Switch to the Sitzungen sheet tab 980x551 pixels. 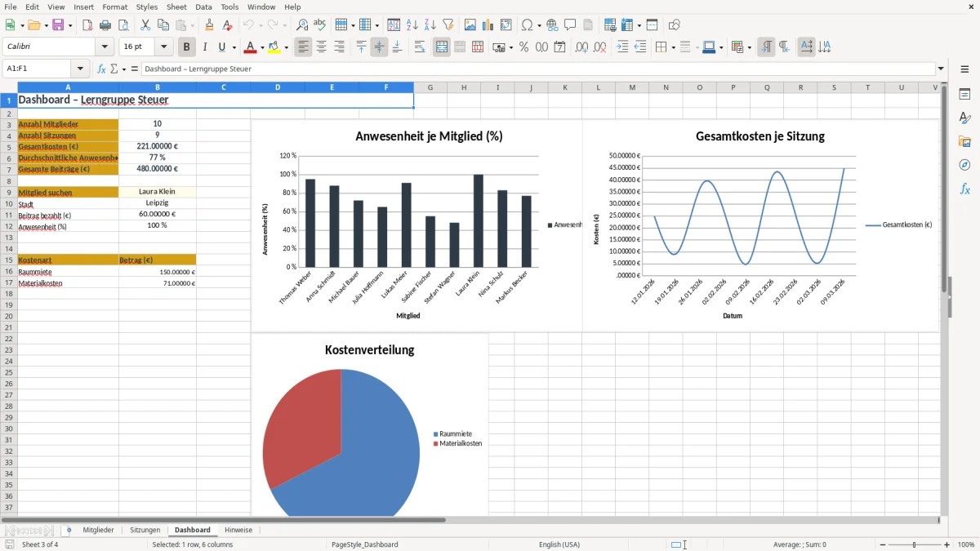click(x=145, y=530)
